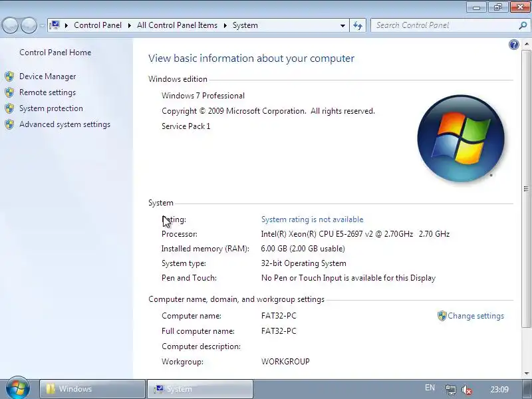This screenshot has height=399, width=532.
Task: Expand arrow after Control Panel breadcrumb
Action: (x=130, y=25)
